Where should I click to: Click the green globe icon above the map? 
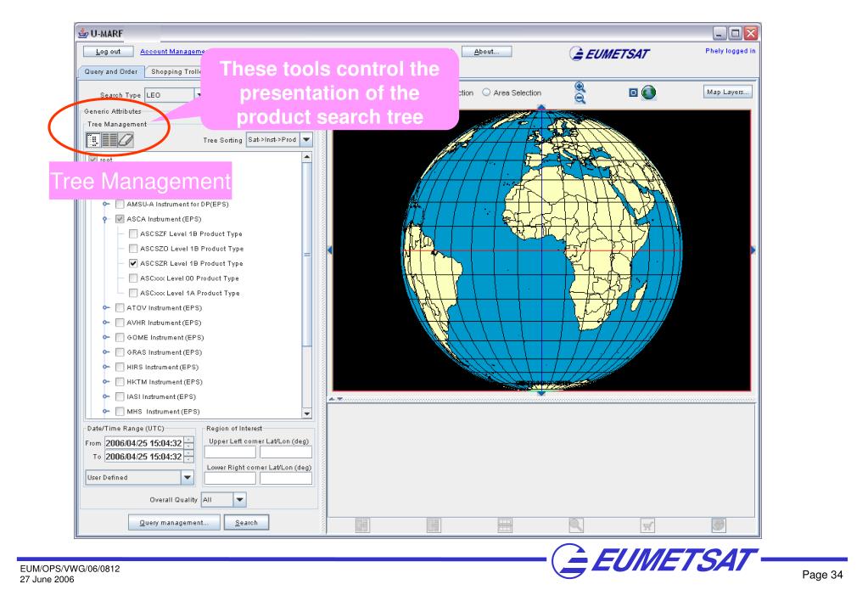[x=648, y=93]
